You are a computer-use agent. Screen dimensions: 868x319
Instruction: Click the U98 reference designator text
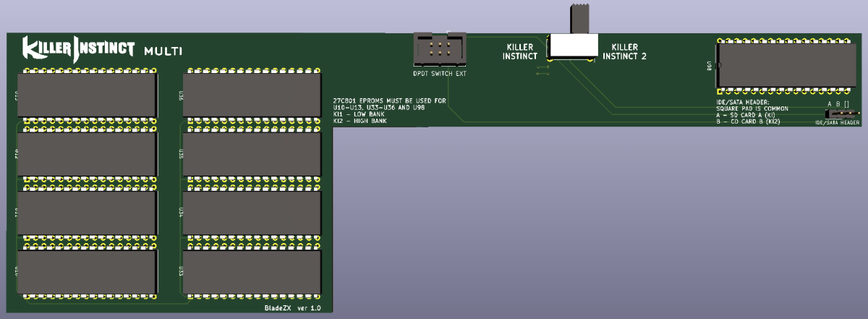point(711,65)
